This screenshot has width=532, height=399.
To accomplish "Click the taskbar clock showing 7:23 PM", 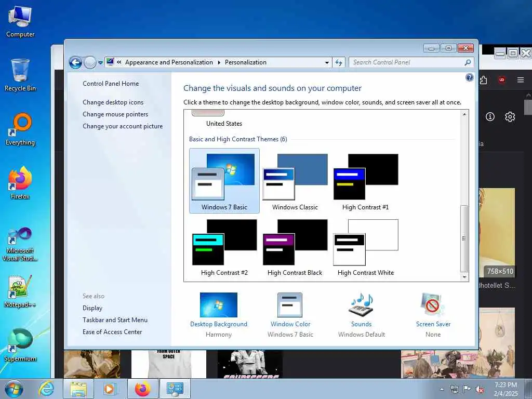I will (x=506, y=389).
